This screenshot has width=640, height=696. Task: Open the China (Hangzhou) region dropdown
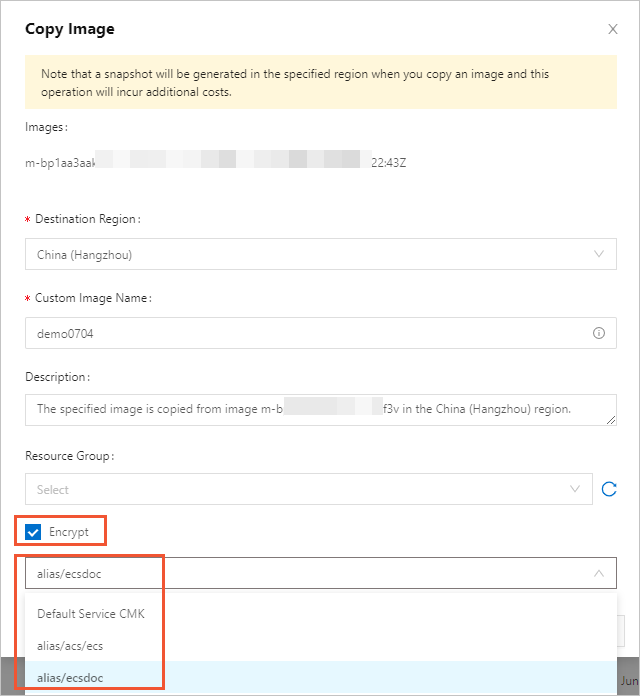[300, 254]
